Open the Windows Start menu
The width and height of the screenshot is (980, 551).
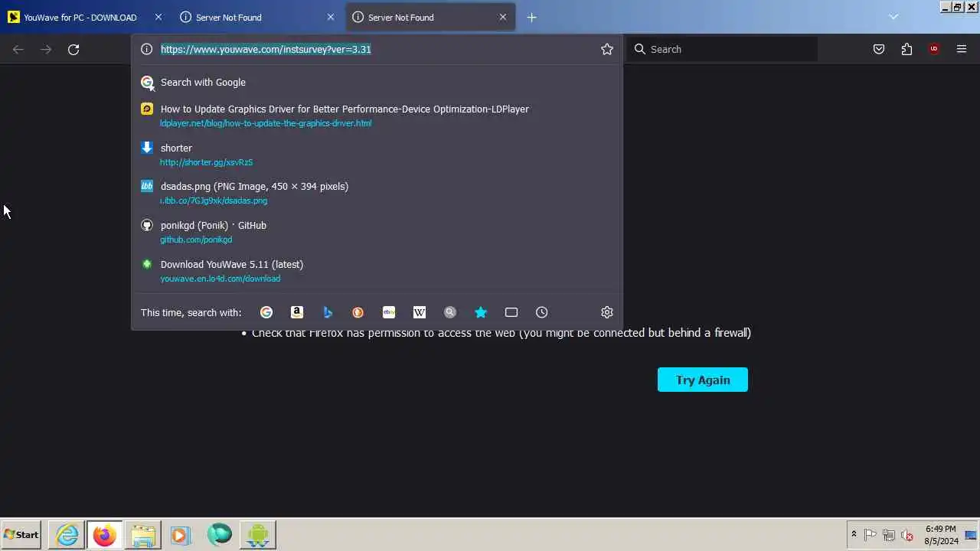[21, 535]
